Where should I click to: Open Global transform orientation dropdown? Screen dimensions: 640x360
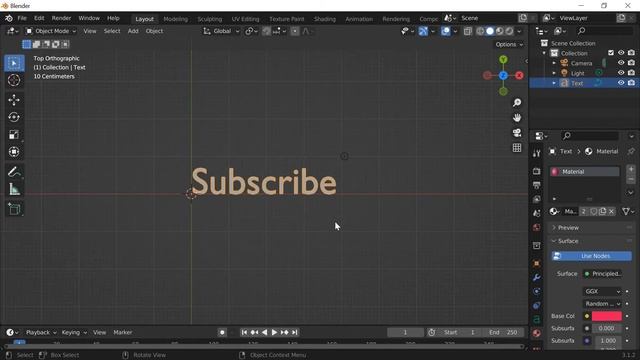click(x=221, y=31)
